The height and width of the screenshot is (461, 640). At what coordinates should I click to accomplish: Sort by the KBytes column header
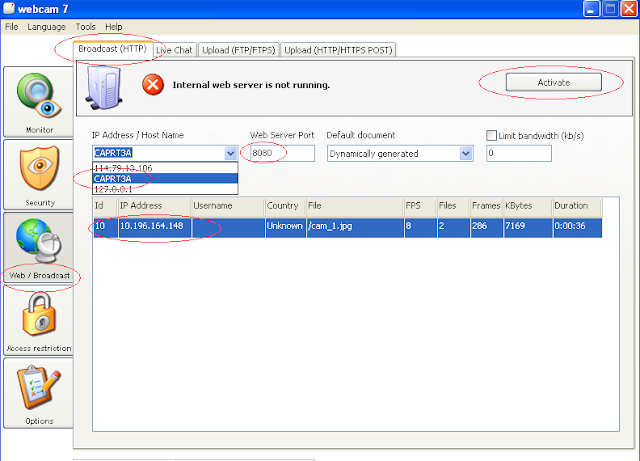tap(528, 206)
